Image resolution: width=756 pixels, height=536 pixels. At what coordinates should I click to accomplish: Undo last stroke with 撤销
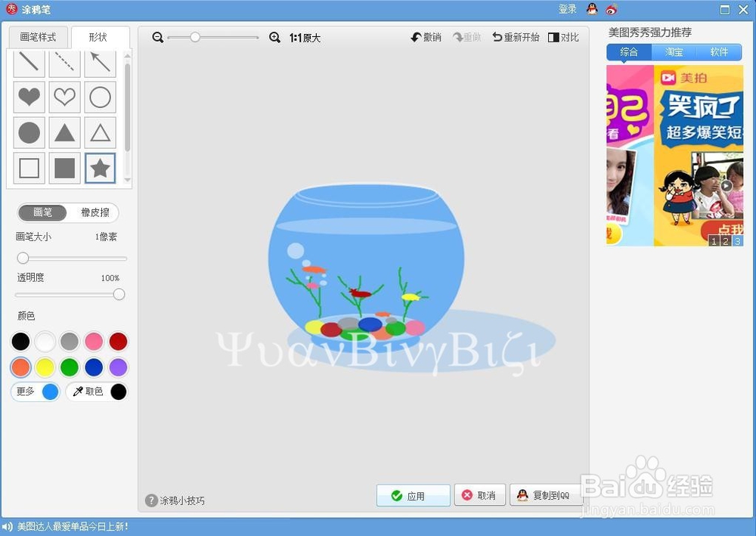click(426, 36)
